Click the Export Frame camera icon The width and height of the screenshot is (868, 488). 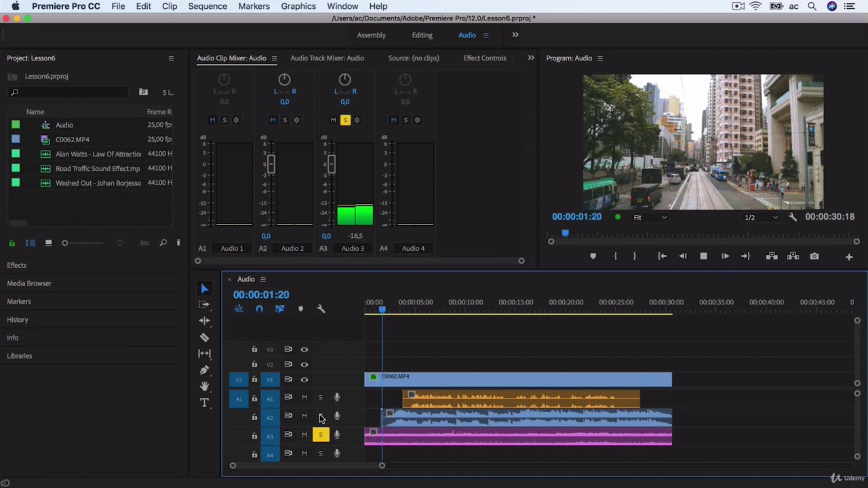click(x=814, y=256)
